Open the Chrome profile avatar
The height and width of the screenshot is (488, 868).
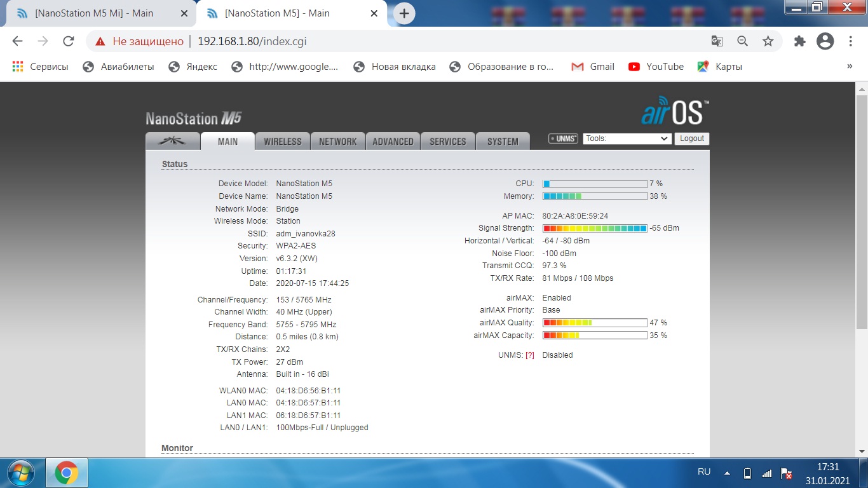click(825, 41)
